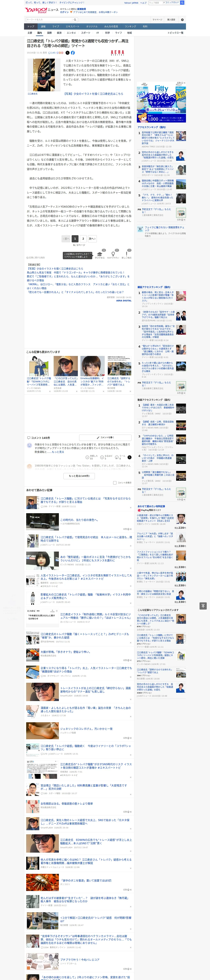Open the '購入履歴' link
This screenshot has height=980, width=210.
pos(171,19)
